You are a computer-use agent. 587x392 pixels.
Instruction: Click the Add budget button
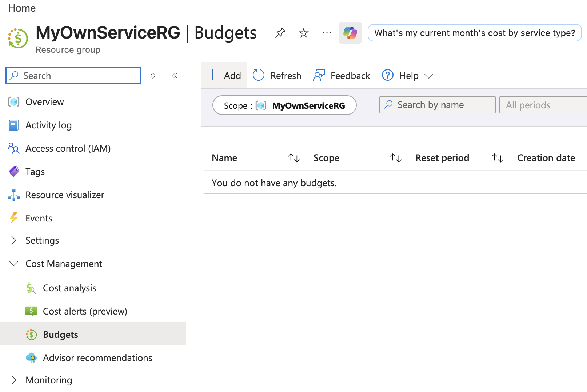(224, 75)
